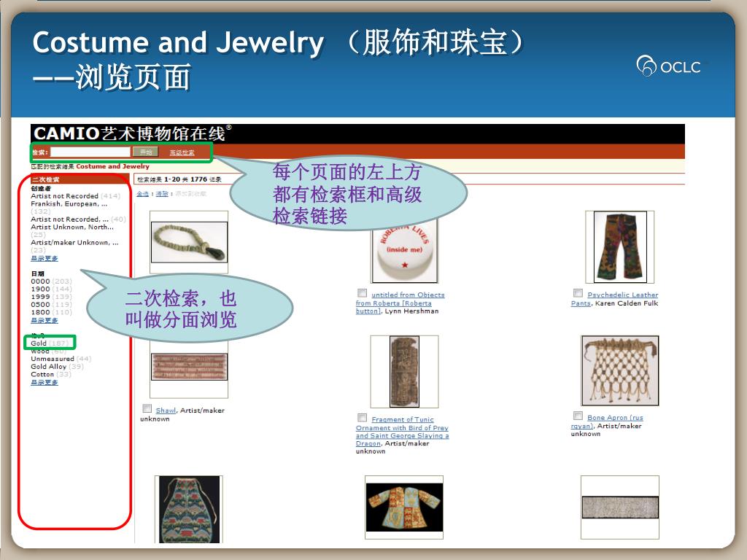The width and height of the screenshot is (747, 560).
Task: Check the Fragment of Tunic checkbox
Action: click(362, 418)
